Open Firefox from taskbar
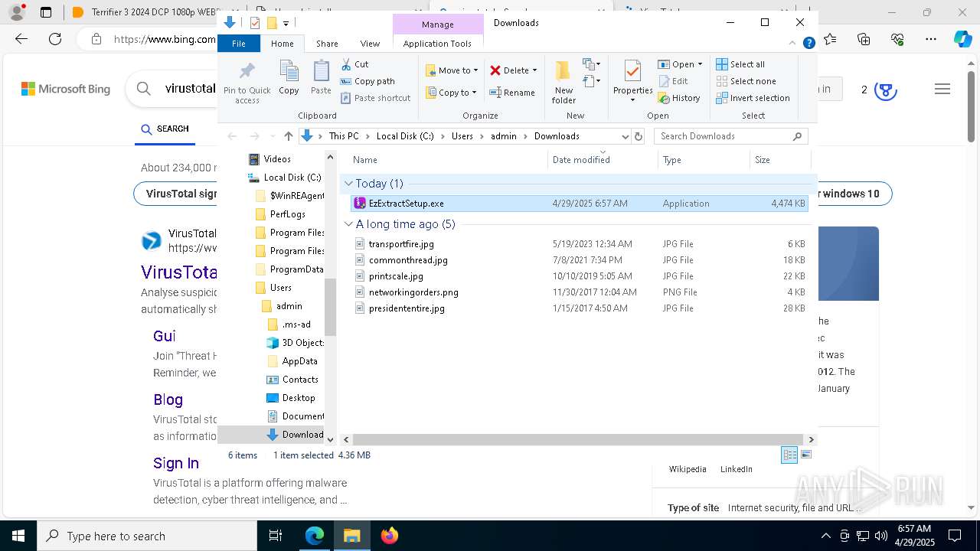This screenshot has height=551, width=980. click(x=390, y=536)
